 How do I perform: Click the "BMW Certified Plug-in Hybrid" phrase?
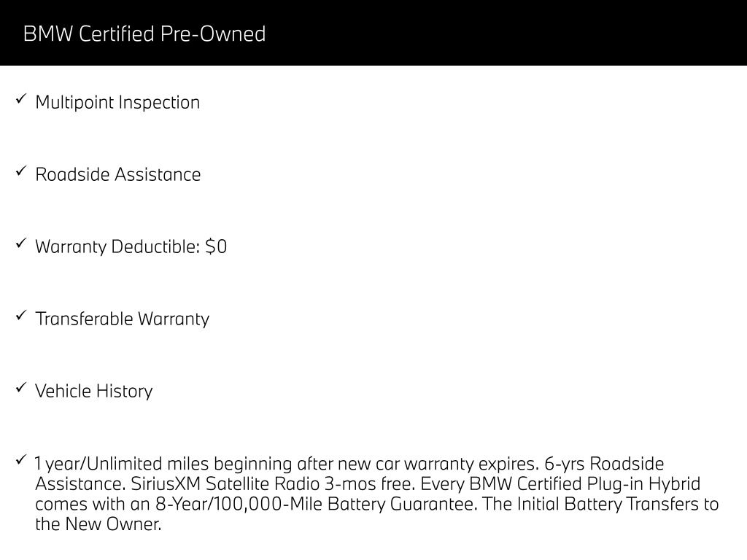pyautogui.click(x=585, y=484)
